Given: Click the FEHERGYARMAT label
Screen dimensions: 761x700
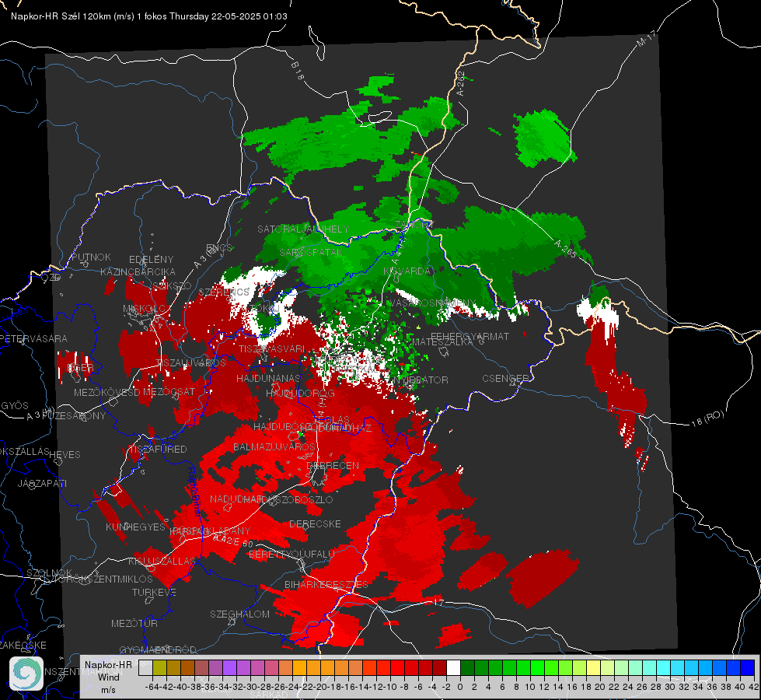Looking at the screenshot, I should pyautogui.click(x=470, y=336).
